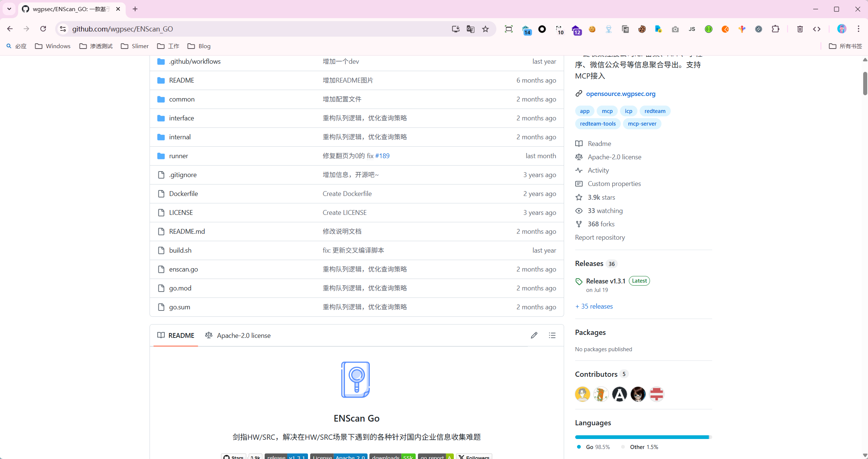Click the first contributor avatar
Image resolution: width=868 pixels, height=459 pixels.
582,394
